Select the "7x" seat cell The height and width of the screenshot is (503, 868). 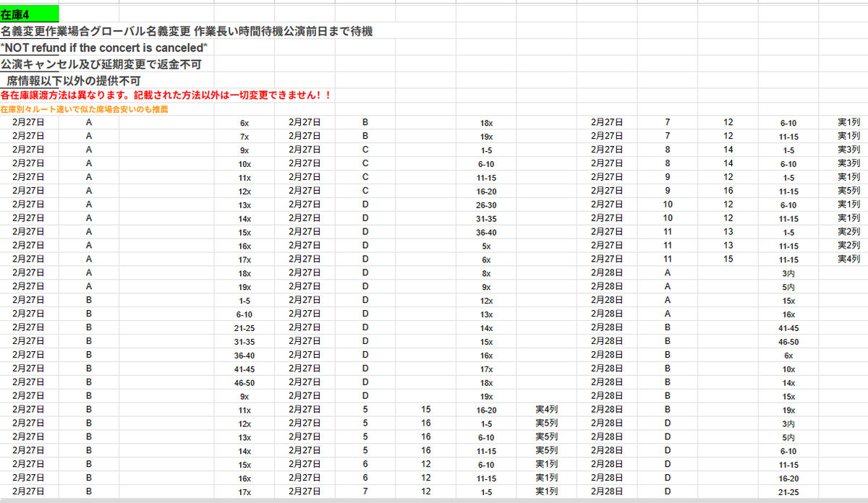244,137
